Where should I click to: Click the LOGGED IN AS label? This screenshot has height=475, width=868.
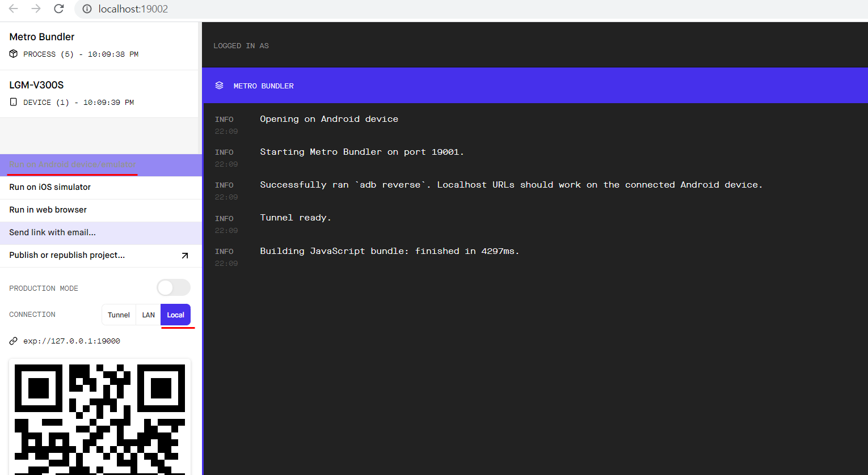pos(241,46)
